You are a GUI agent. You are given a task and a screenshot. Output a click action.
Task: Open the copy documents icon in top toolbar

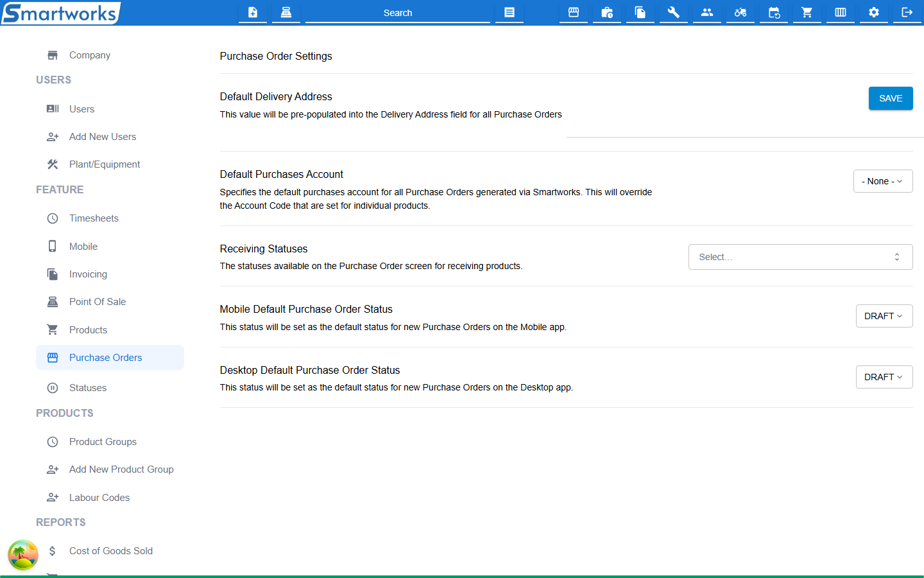(x=640, y=12)
